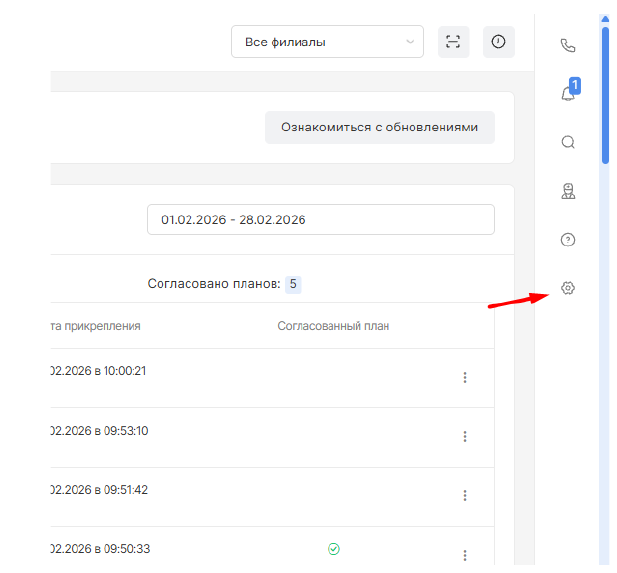This screenshot has height=573, width=617.
Task: Open the phone calls sidebar icon
Action: tap(568, 45)
